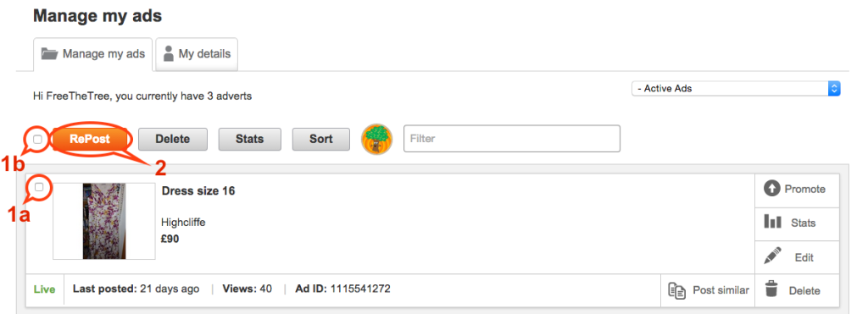Click the Delete button in the toolbar

click(x=173, y=140)
